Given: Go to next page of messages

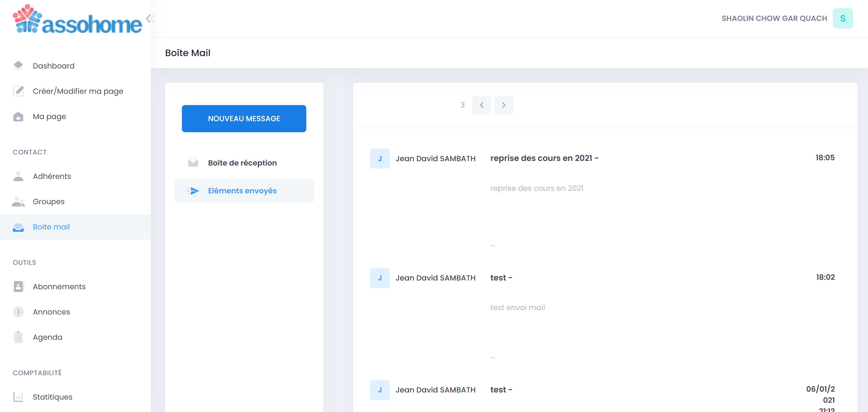Looking at the screenshot, I should point(504,105).
